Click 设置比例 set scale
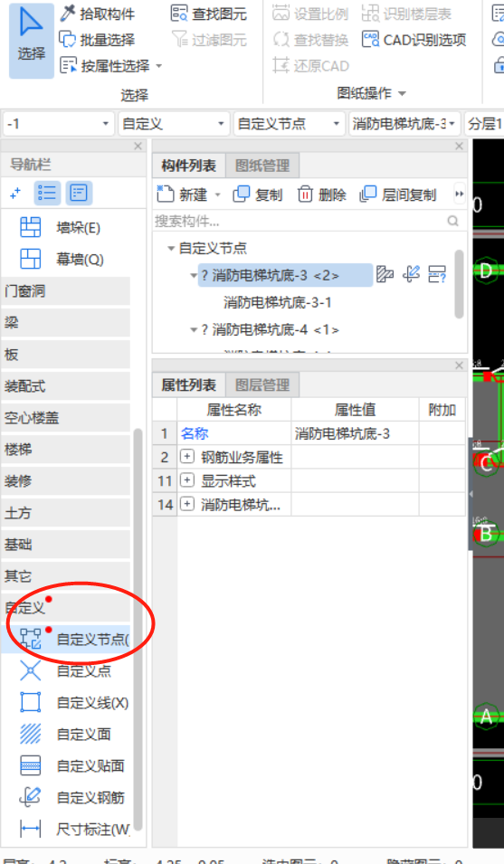This screenshot has width=504, height=864. [x=310, y=14]
